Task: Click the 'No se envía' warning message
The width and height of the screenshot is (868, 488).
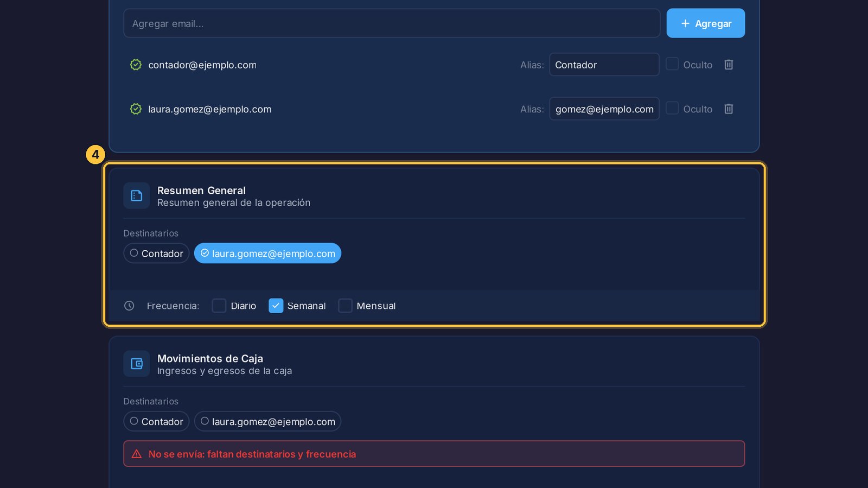Action: pyautogui.click(x=434, y=454)
